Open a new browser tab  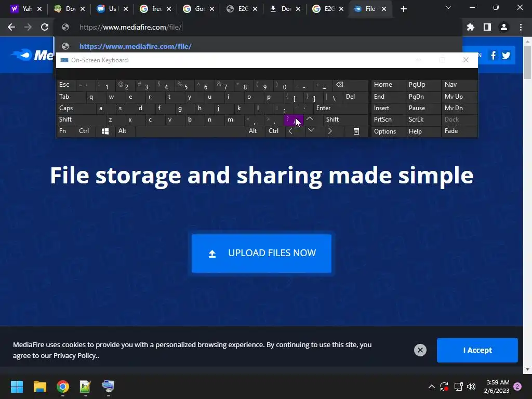coord(403,9)
